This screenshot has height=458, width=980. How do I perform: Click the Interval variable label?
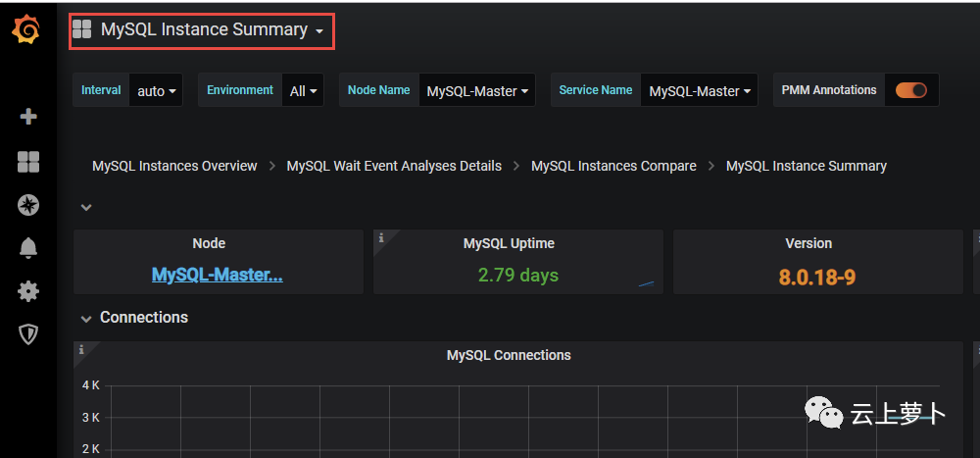coord(101,90)
